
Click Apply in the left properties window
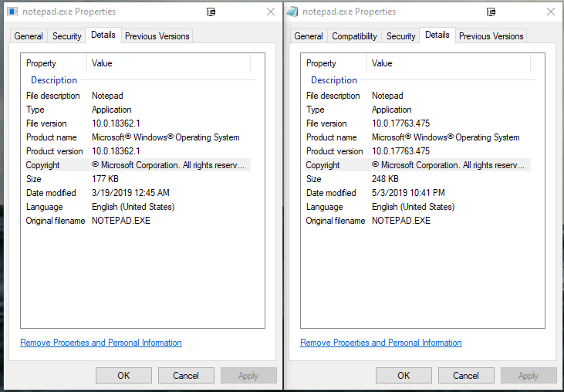[x=248, y=376]
